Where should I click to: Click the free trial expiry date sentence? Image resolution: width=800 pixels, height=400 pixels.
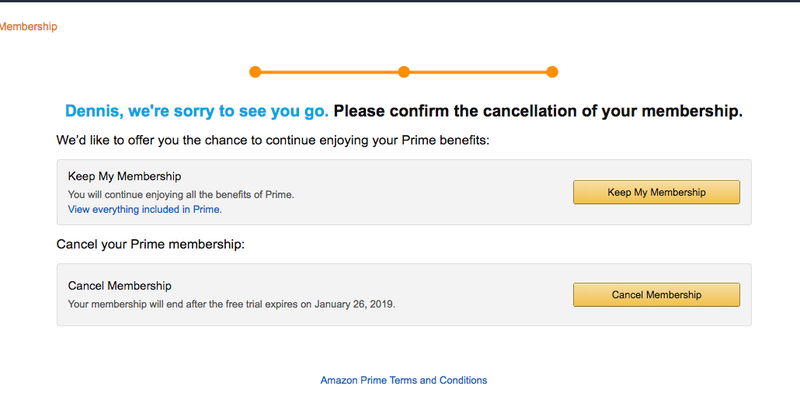pyautogui.click(x=231, y=303)
